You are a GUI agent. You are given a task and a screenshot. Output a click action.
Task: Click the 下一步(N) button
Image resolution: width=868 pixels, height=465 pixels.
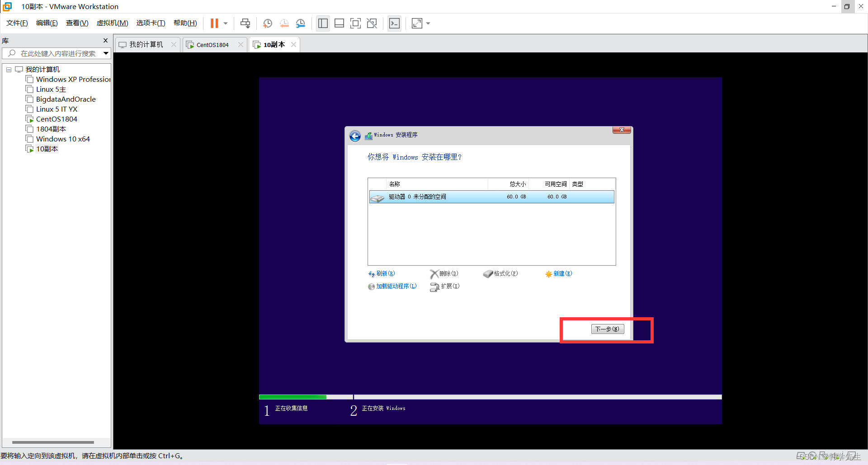click(x=608, y=329)
